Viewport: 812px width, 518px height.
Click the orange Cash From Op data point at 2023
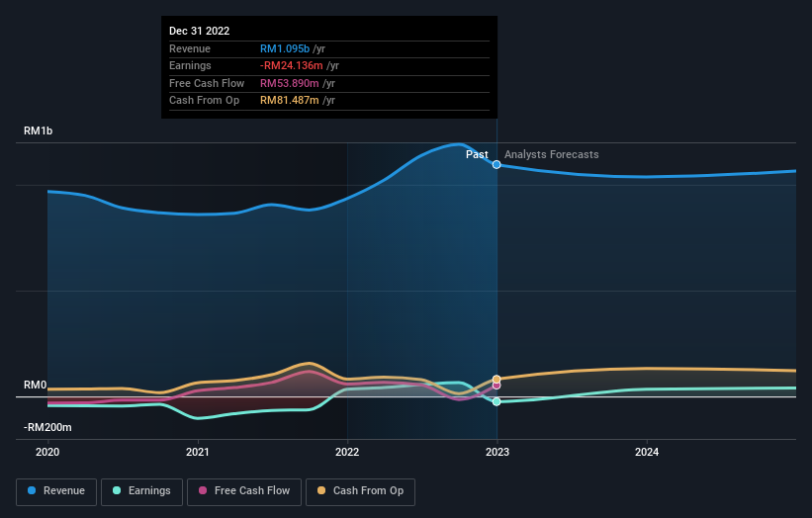point(496,380)
